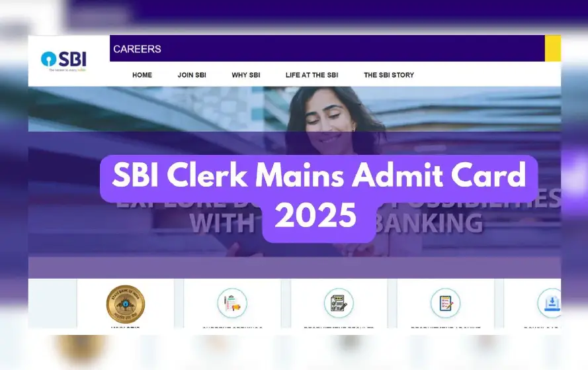Open the WHY SBI menu
This screenshot has height=370, width=588.
246,75
